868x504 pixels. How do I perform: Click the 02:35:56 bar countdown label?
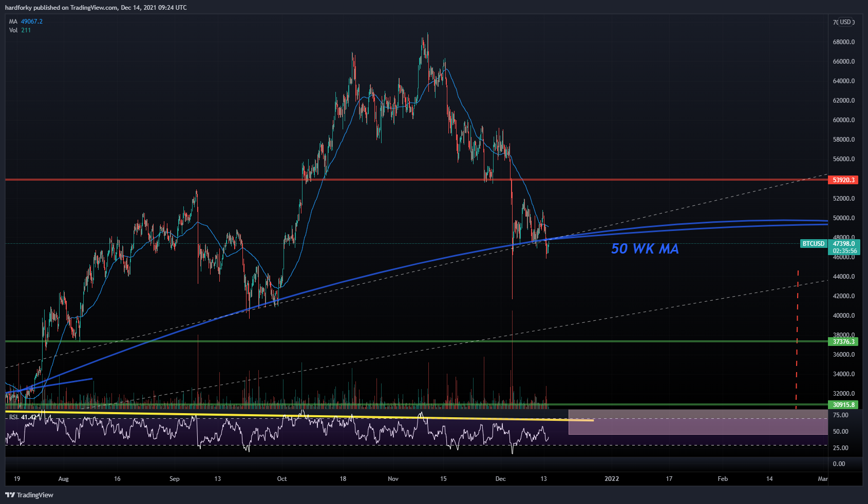click(x=844, y=251)
